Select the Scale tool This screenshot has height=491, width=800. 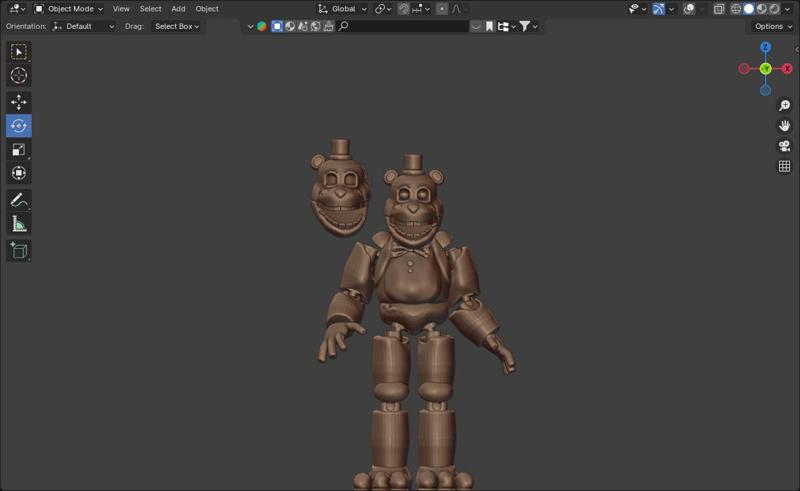point(19,150)
